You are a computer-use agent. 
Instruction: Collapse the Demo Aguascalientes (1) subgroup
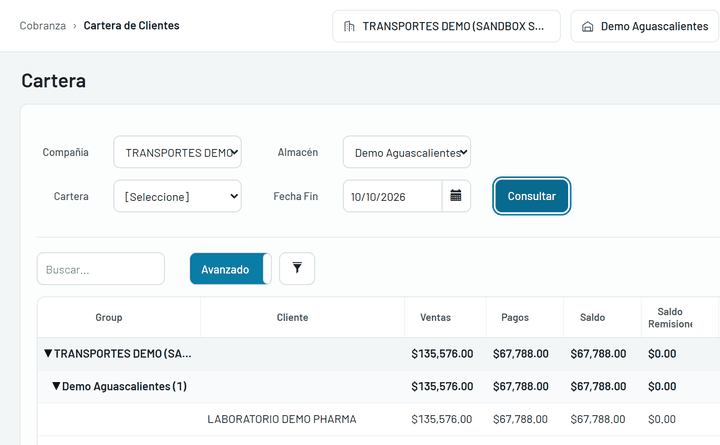click(x=56, y=386)
